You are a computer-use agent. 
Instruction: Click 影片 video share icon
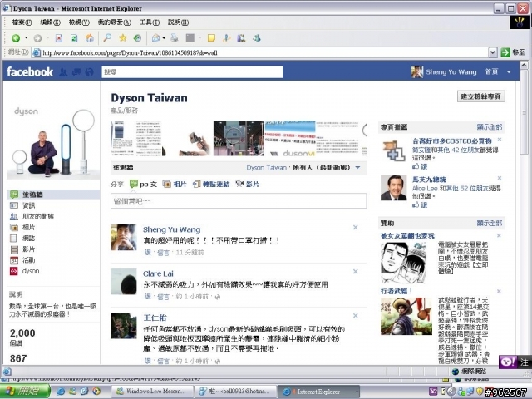[x=240, y=185]
